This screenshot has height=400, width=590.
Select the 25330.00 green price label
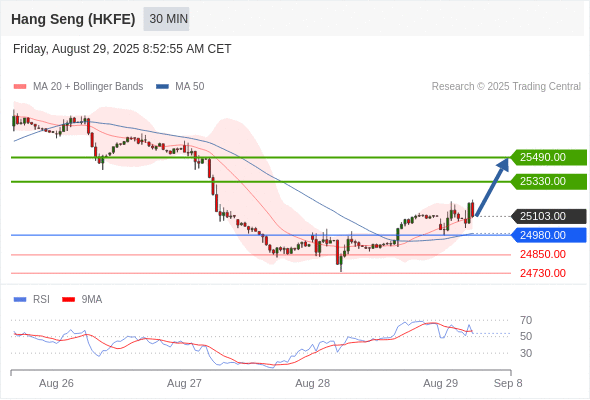point(549,181)
